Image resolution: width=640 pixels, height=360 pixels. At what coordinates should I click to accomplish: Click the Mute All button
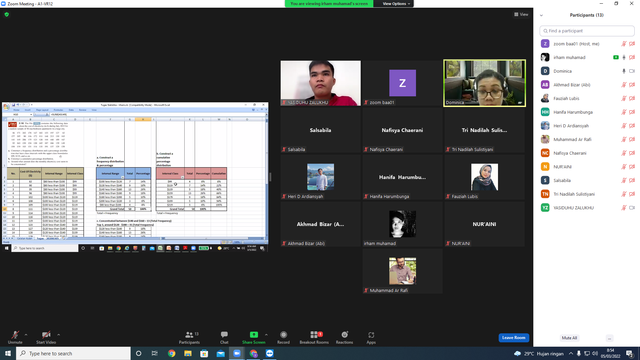click(x=569, y=338)
